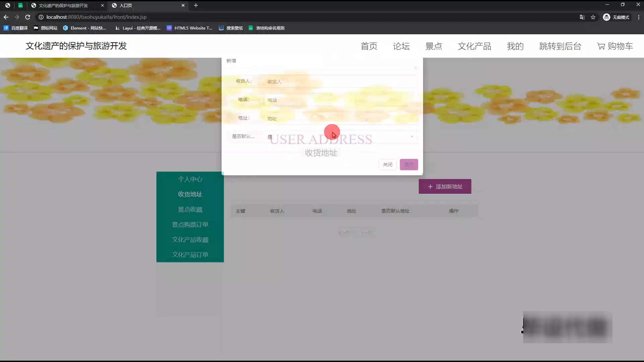Reload the page with the refresh icon
The height and width of the screenshot is (362, 644).
pos(28,17)
